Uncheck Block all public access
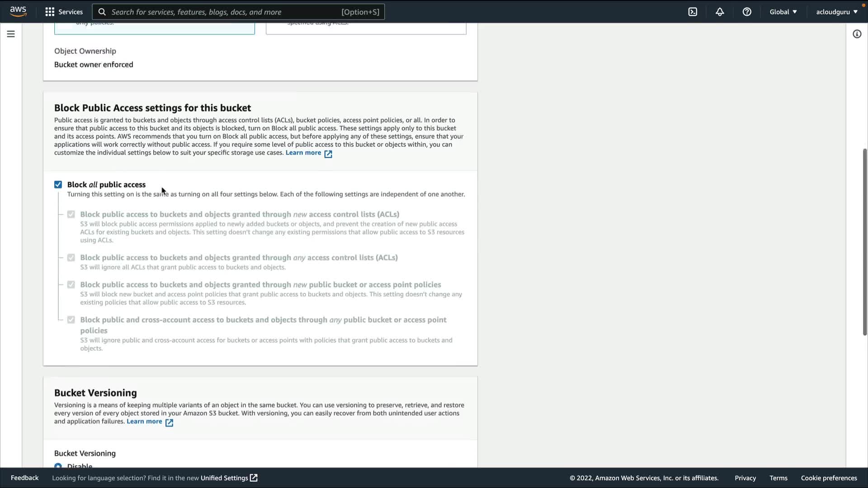 (x=58, y=184)
